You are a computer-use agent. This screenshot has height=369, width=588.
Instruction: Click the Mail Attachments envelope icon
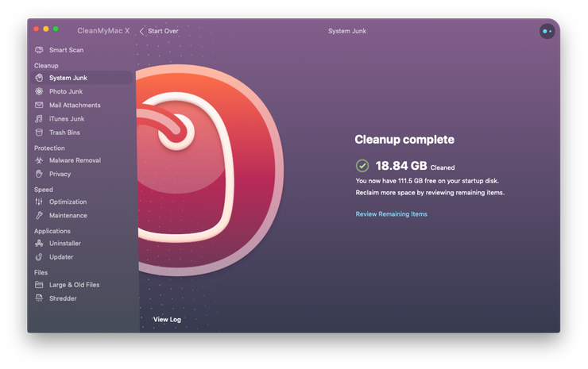click(39, 105)
